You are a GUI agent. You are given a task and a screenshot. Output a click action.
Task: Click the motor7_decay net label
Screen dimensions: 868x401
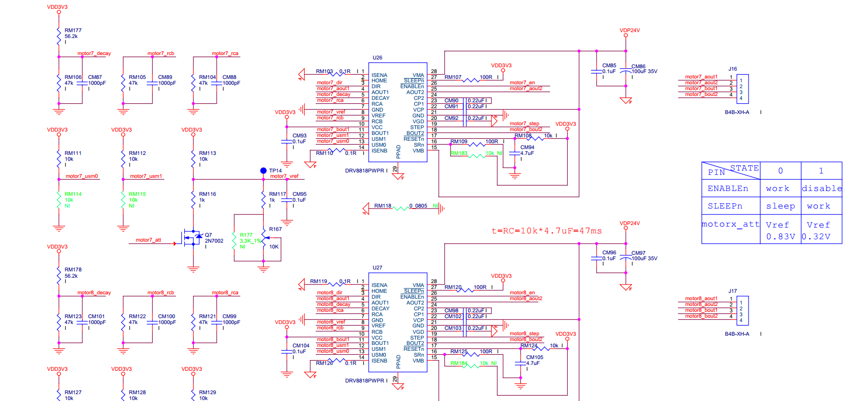[94, 53]
